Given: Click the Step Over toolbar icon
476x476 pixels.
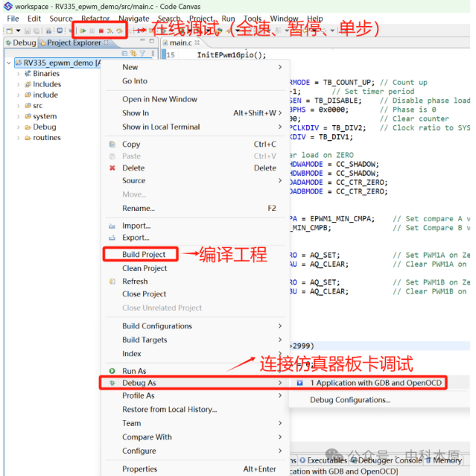Looking at the screenshot, I should (x=119, y=31).
